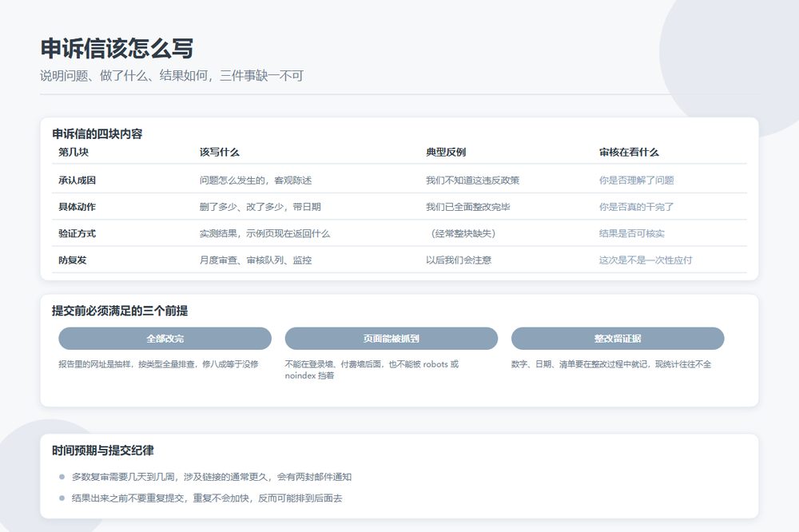Click the cell 你是否理解了问题

coord(637,180)
